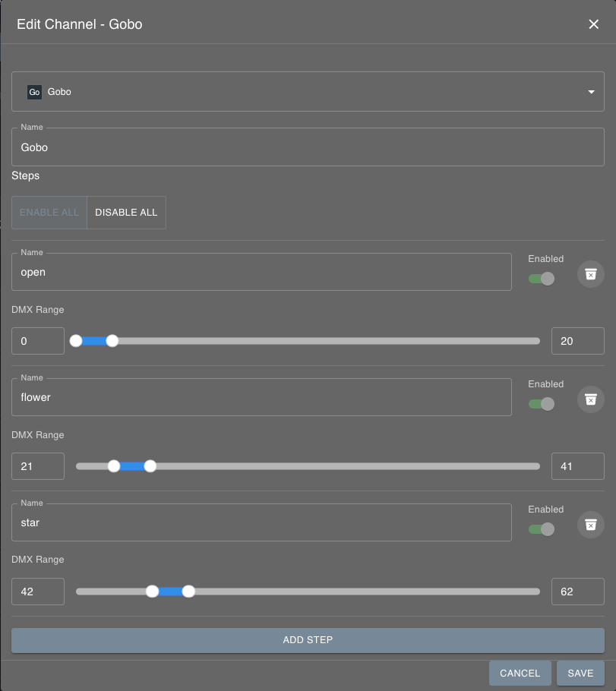Open the Gobo channel type dropdown
Screen dimensions: 616x691
308,92
